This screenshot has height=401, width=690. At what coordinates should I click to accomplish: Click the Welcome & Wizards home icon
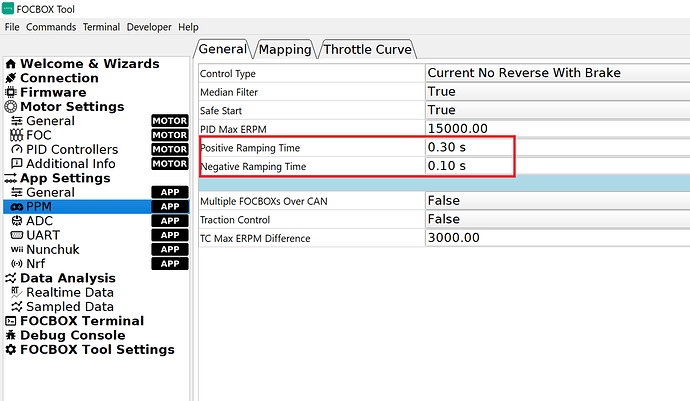(11, 64)
